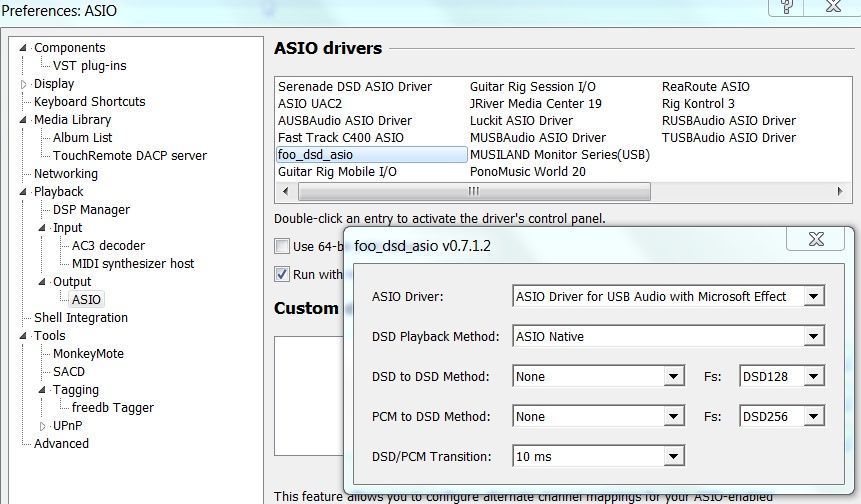Select Guitar Rig Mobile I/O

click(337, 172)
